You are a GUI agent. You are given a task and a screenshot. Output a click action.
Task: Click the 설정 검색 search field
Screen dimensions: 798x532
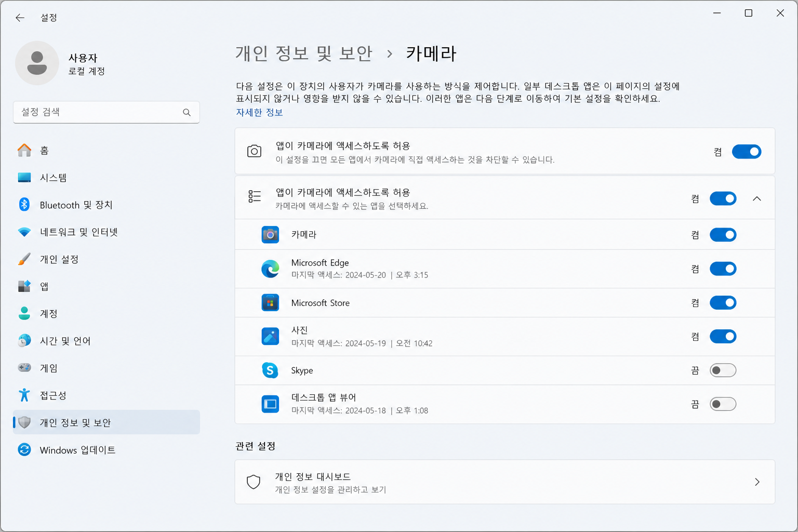click(x=106, y=112)
